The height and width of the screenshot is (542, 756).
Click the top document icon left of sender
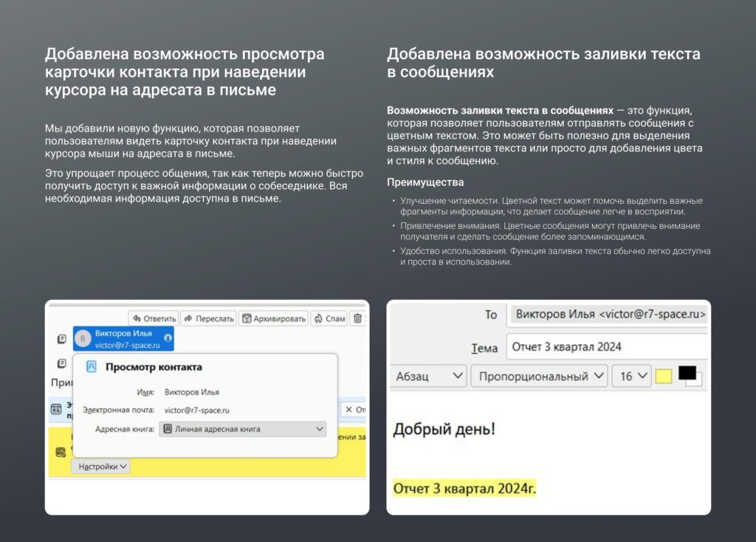tap(62, 339)
